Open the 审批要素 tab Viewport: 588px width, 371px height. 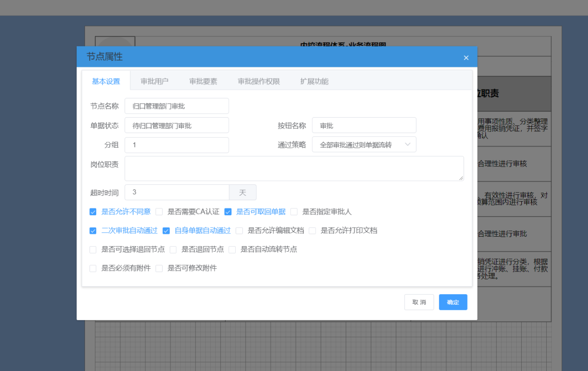(203, 81)
